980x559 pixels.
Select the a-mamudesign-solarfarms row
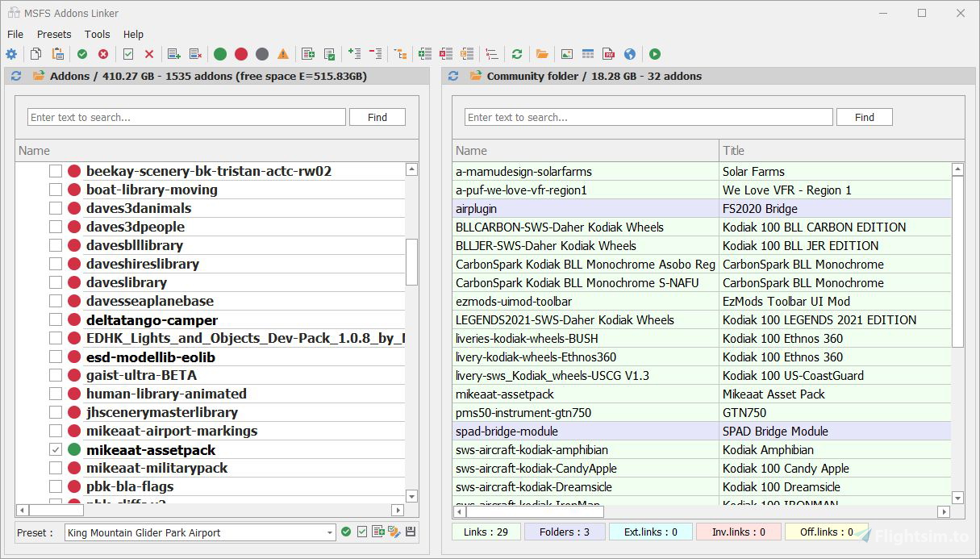pyautogui.click(x=702, y=171)
